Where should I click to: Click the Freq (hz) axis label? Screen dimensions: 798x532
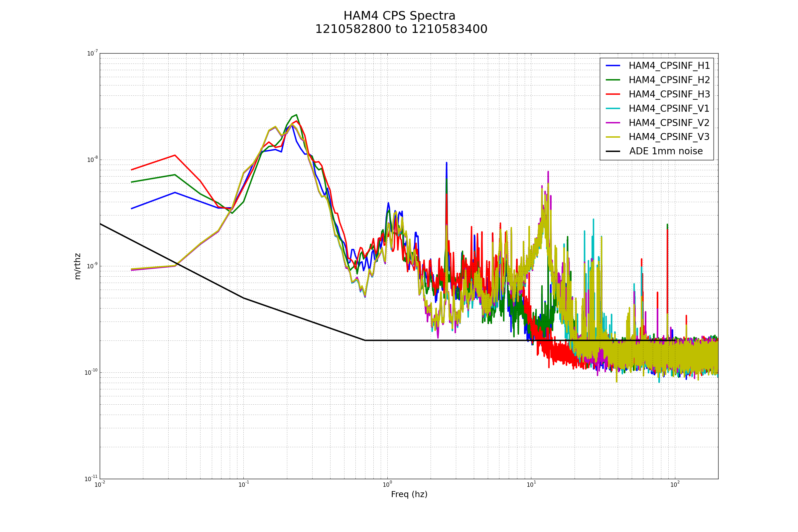coord(409,494)
